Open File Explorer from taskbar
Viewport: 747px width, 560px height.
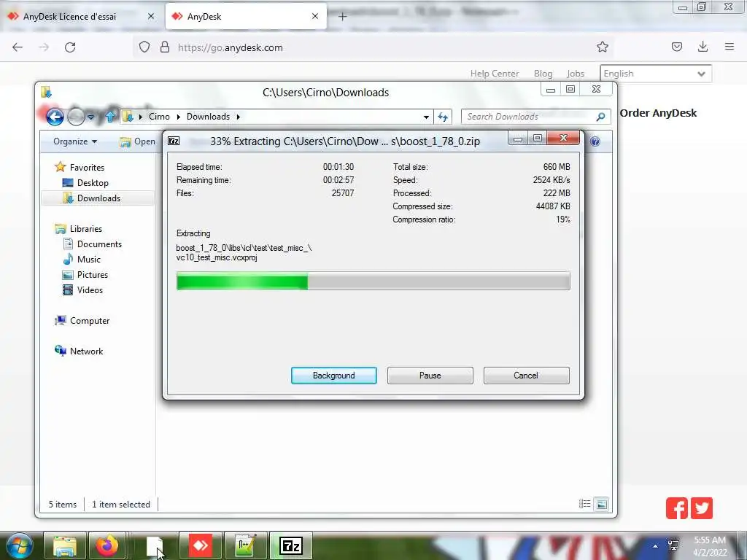[x=65, y=545]
